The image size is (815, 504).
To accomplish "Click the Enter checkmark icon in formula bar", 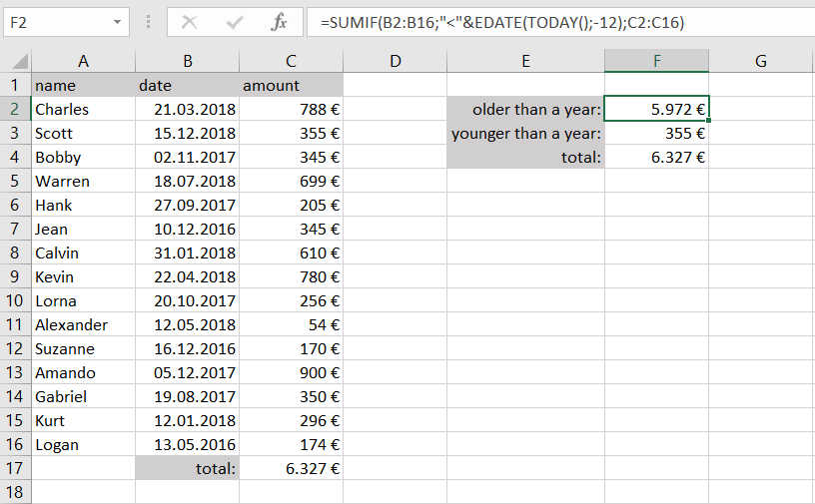I will (235, 22).
